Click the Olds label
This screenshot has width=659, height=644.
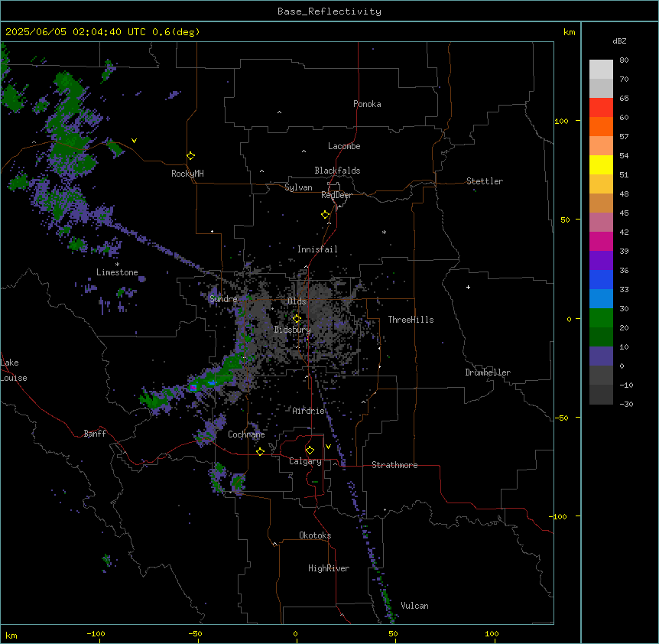297,301
